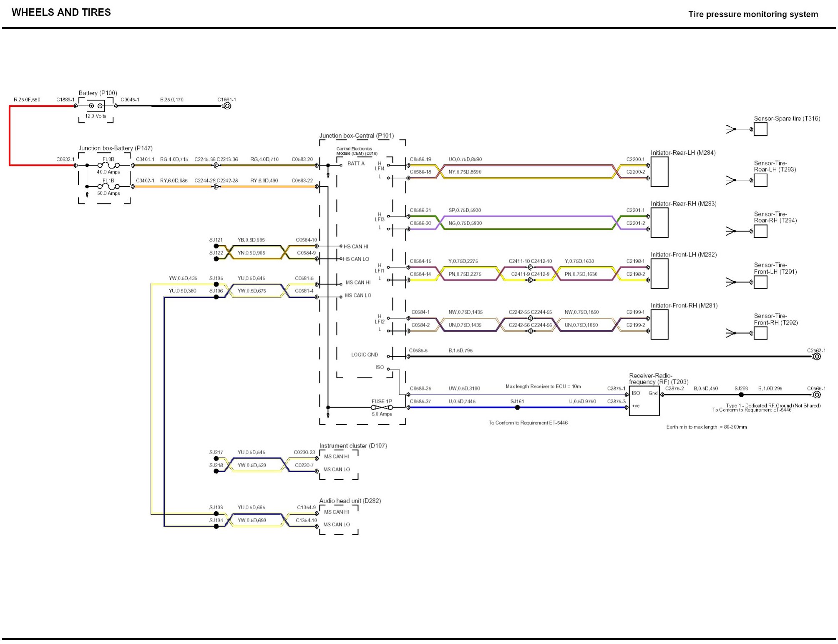Click the FUSE 1P 5.0 Amps symbol
This screenshot has width=838, height=644.
[x=382, y=408]
